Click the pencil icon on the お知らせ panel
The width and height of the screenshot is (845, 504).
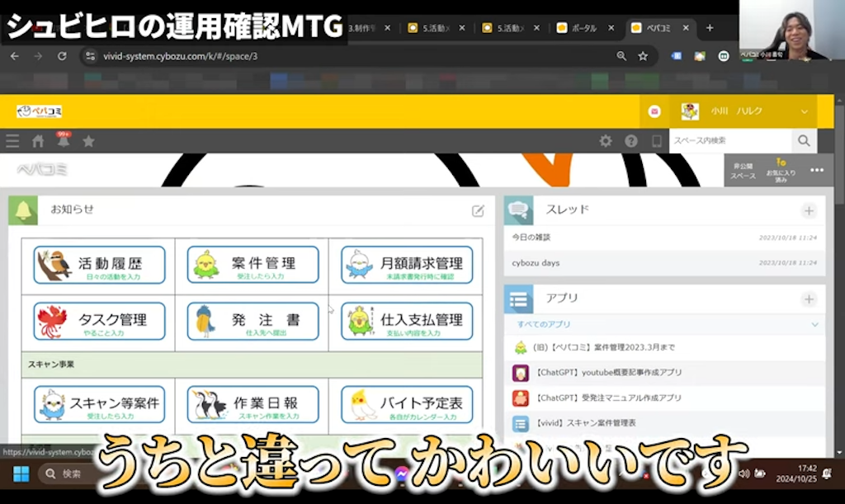tap(478, 210)
